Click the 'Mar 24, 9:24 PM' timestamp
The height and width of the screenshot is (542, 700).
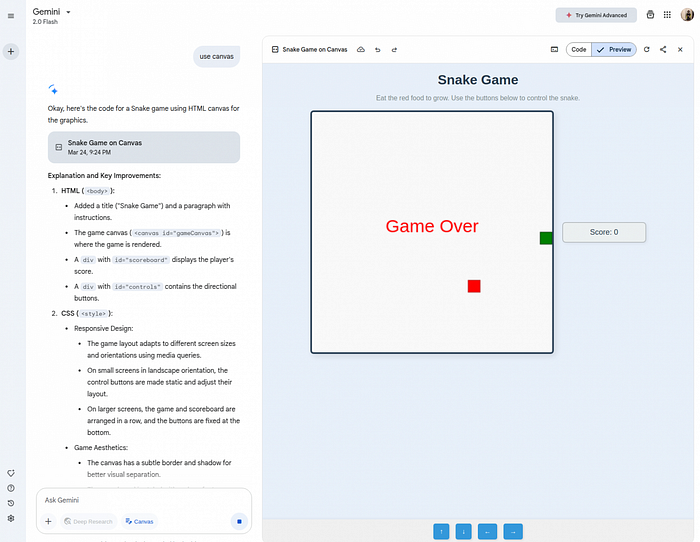(89, 153)
